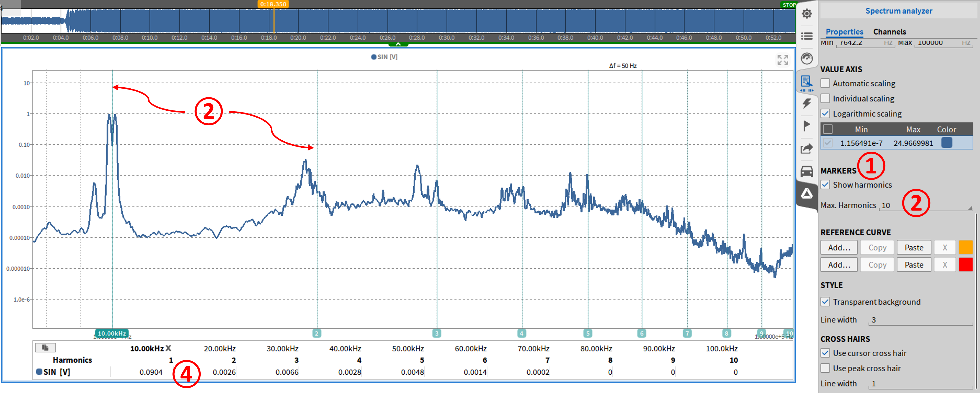The width and height of the screenshot is (980, 404).
Task: Open the gauge measurement sidebar icon
Action: point(806,59)
